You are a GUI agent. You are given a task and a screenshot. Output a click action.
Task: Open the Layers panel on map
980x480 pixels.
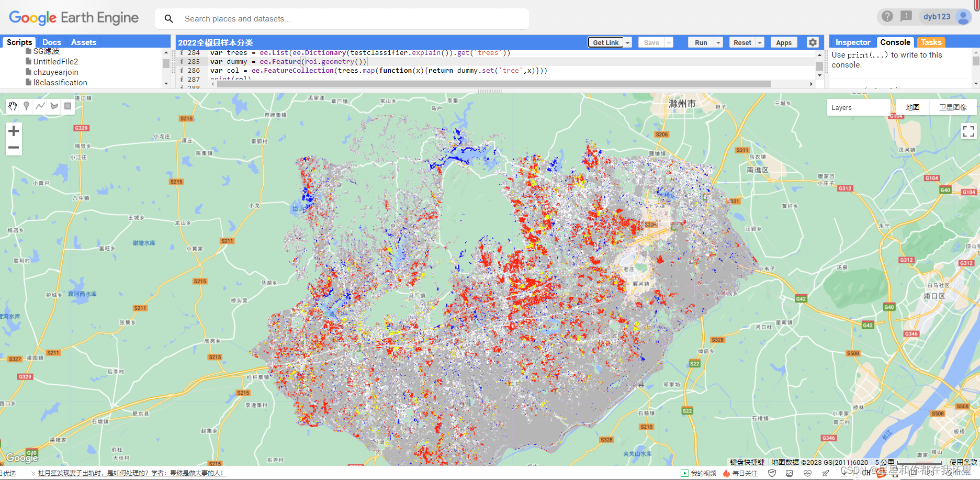coord(858,107)
